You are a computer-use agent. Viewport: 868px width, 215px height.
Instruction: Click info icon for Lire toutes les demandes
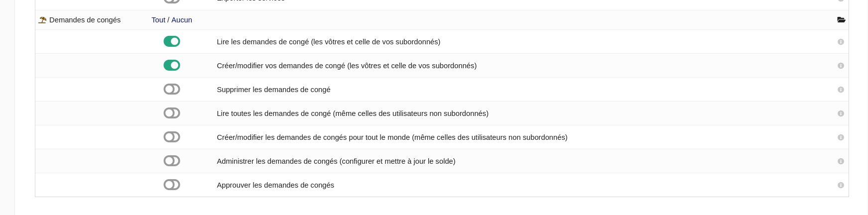point(841,113)
